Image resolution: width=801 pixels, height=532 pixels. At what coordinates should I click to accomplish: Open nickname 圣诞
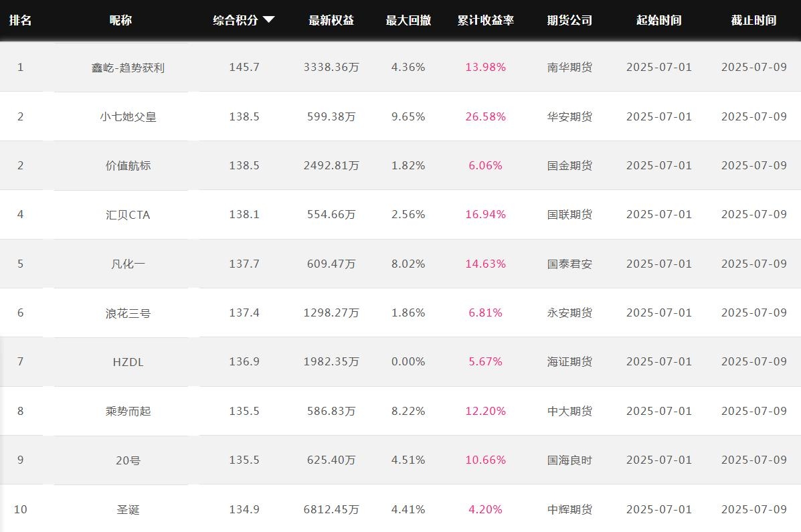[128, 509]
